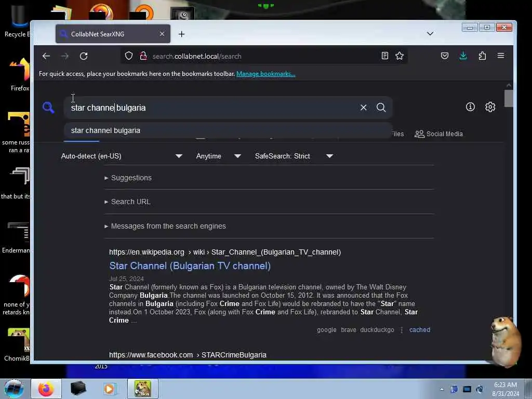
Task: Click duckduckgo engine label under result
Action: coord(377,330)
